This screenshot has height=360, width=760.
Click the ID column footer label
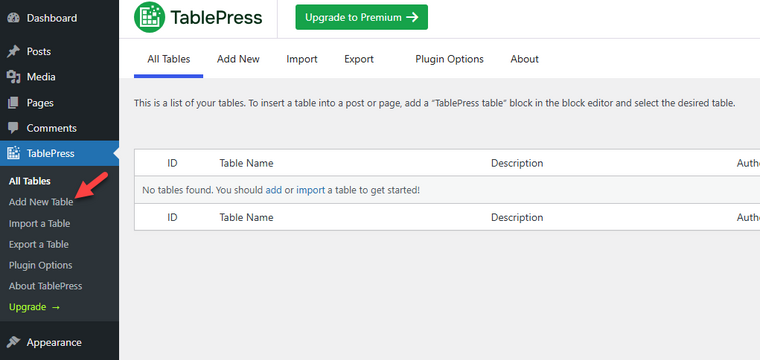click(x=173, y=218)
